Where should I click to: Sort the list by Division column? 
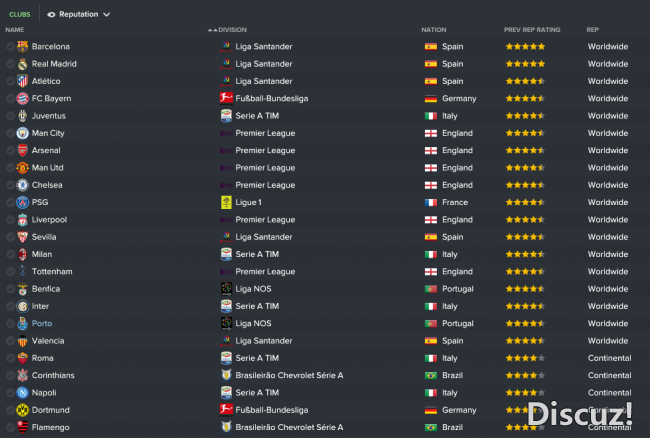pos(232,30)
